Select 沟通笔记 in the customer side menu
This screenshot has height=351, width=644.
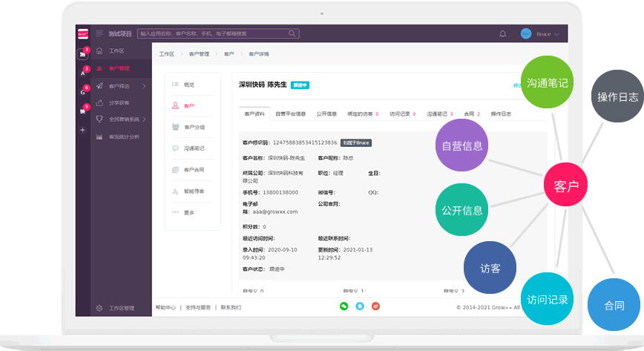tap(194, 148)
